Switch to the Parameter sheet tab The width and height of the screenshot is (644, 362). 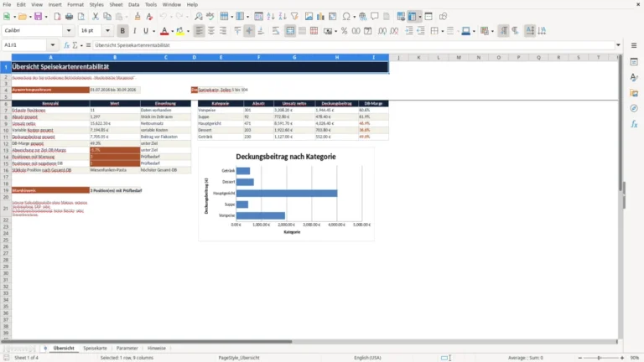point(127,348)
